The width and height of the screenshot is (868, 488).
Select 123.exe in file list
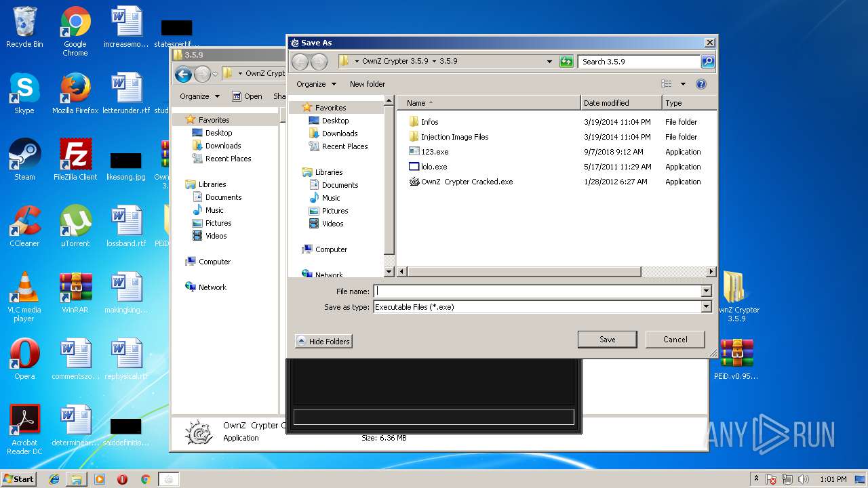click(435, 152)
